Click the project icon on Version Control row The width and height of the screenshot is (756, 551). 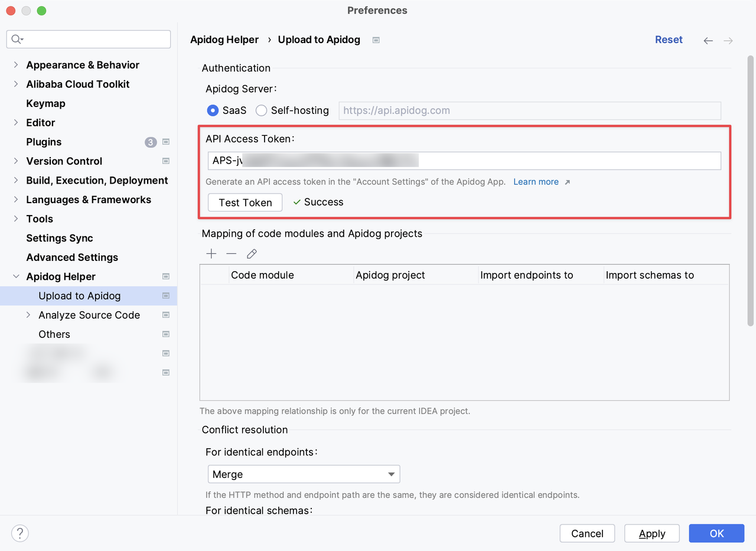(x=166, y=161)
